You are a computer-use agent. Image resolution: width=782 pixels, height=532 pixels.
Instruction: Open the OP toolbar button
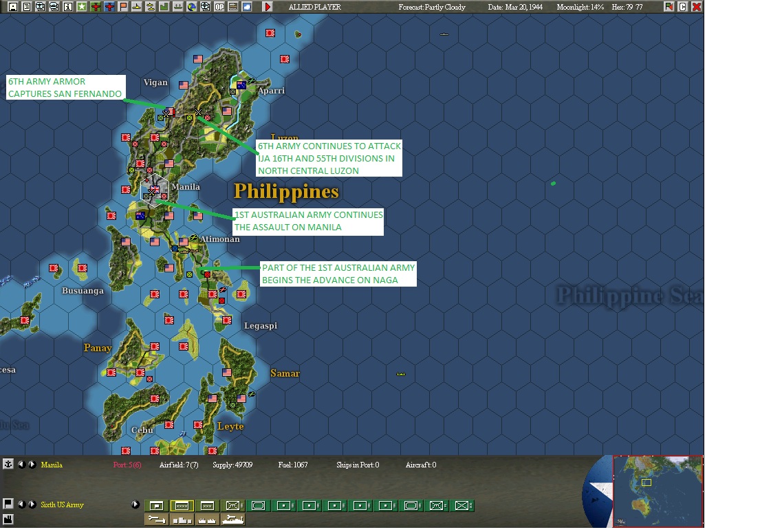point(219,6)
